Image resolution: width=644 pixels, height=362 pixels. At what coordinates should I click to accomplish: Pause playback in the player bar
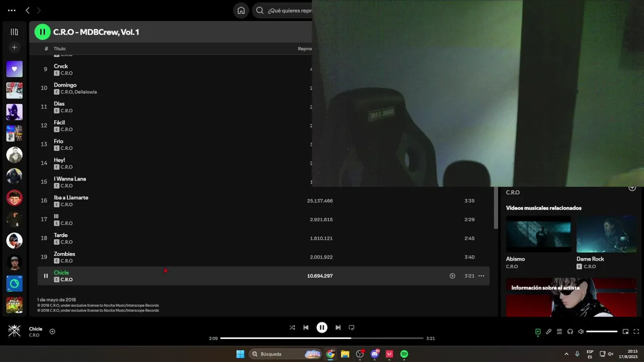[322, 327]
